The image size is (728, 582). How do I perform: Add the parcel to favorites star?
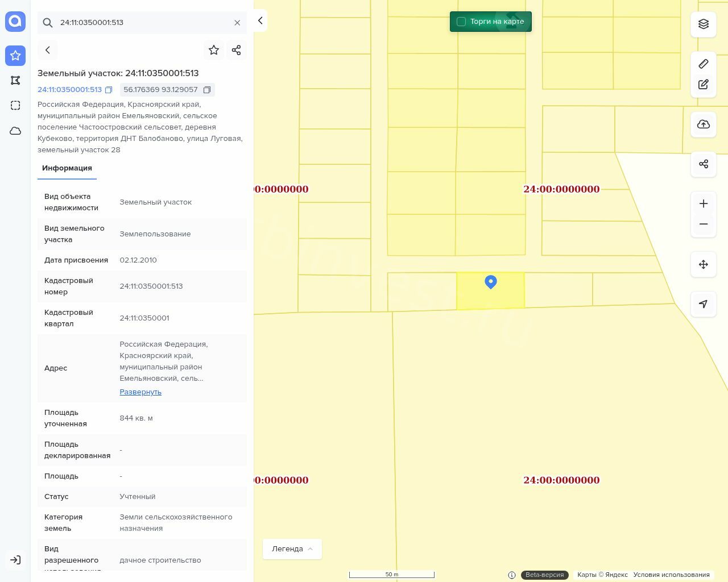point(214,50)
